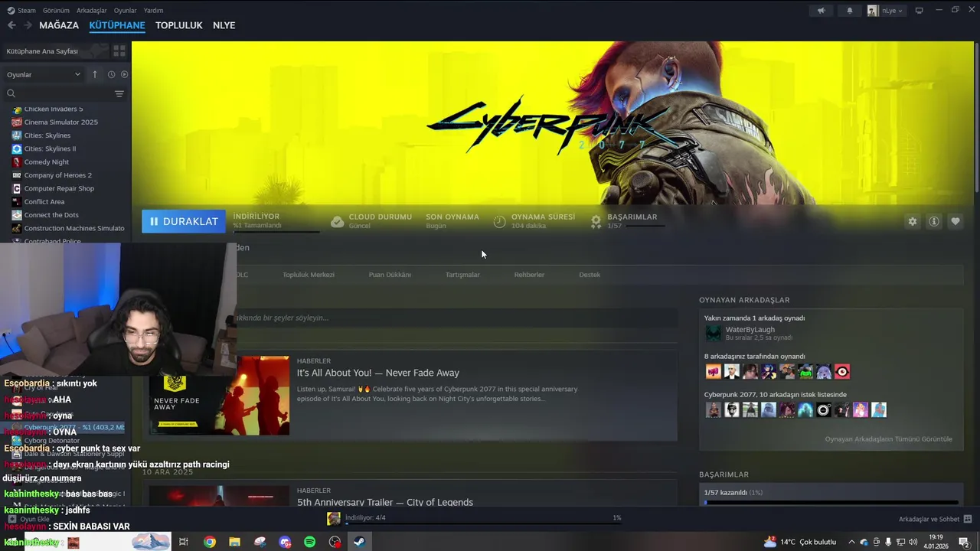The width and height of the screenshot is (980, 551).
Task: Select Cities: Skylines II in library
Action: pos(50,148)
